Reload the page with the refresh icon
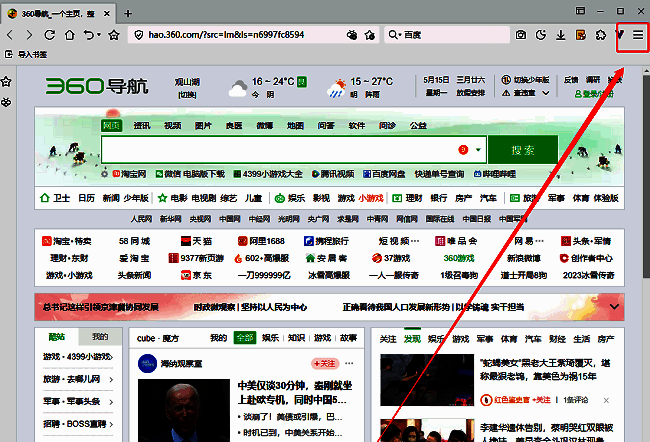 49,35
